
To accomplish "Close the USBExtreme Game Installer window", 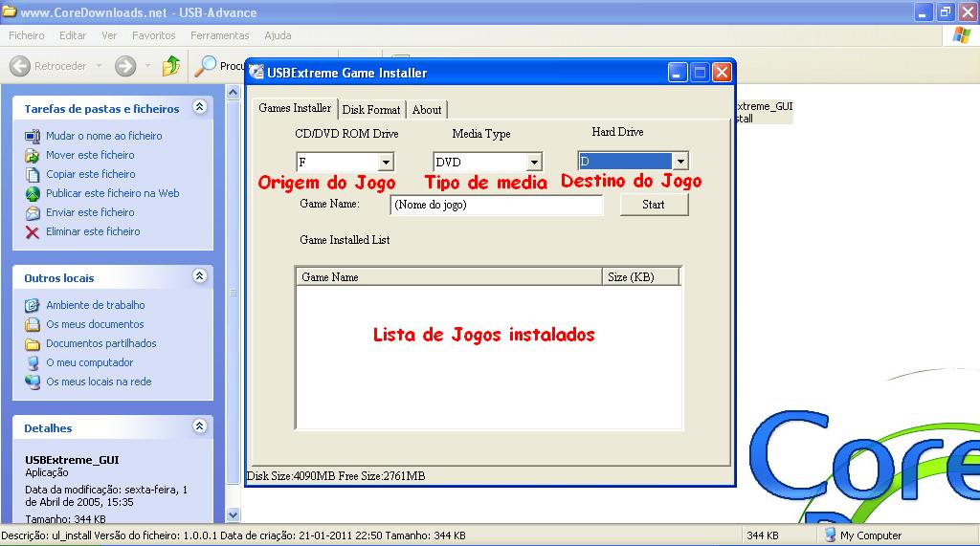I will (x=722, y=73).
